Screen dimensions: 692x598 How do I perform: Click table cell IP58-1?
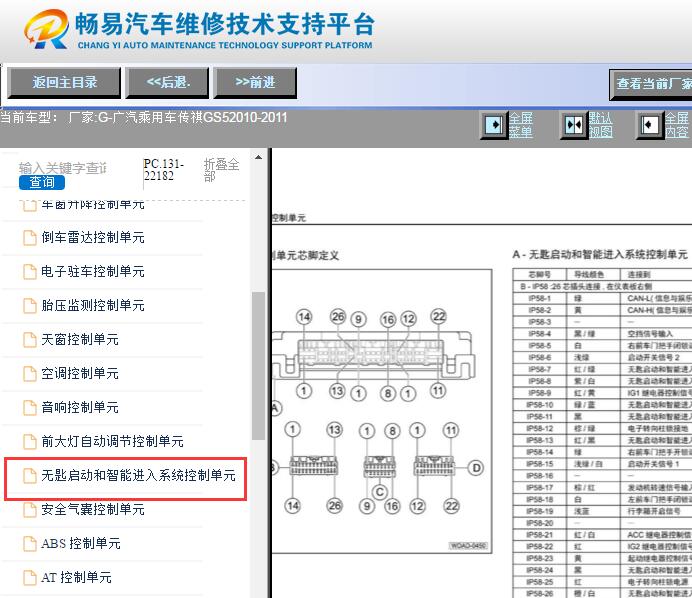click(539, 298)
